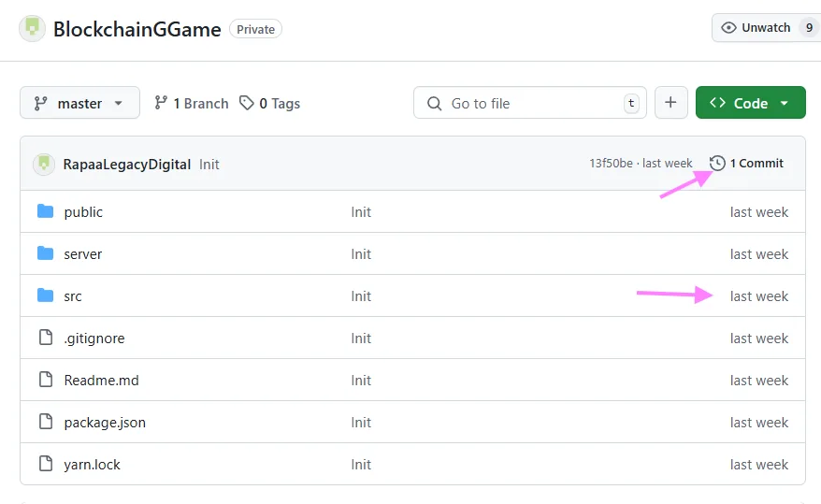The image size is (821, 504).
Task: Click the file icon next to .gitignore
Action: tap(46, 338)
